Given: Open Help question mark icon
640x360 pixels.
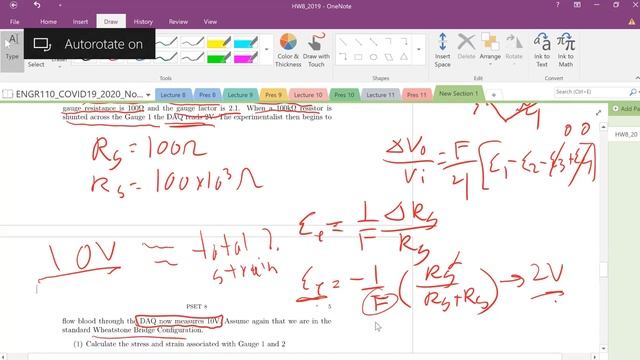Looking at the screenshot, I should point(558,5).
